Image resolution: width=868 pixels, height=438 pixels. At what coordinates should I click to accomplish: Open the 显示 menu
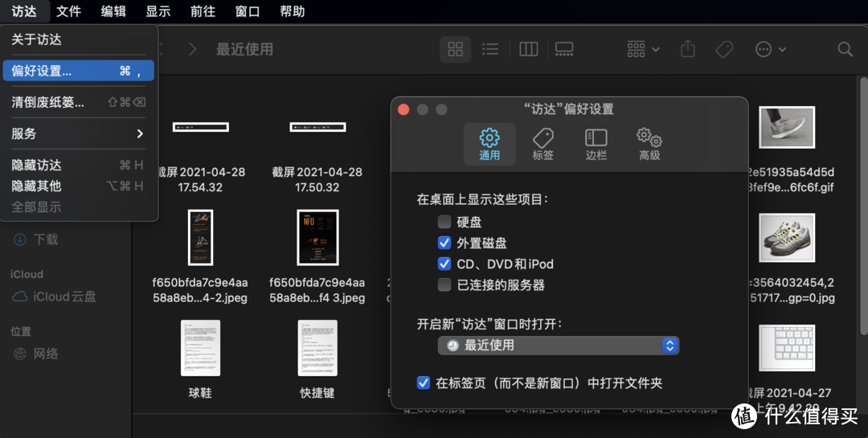tap(158, 11)
